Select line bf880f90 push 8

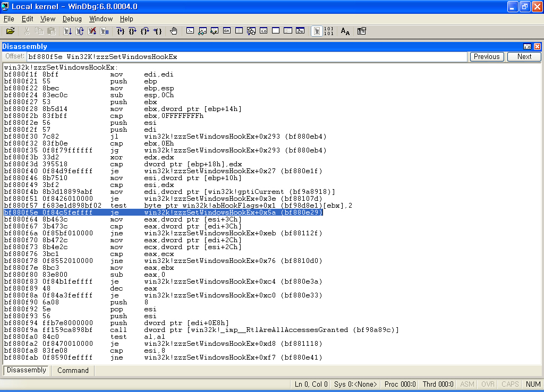click(76, 302)
